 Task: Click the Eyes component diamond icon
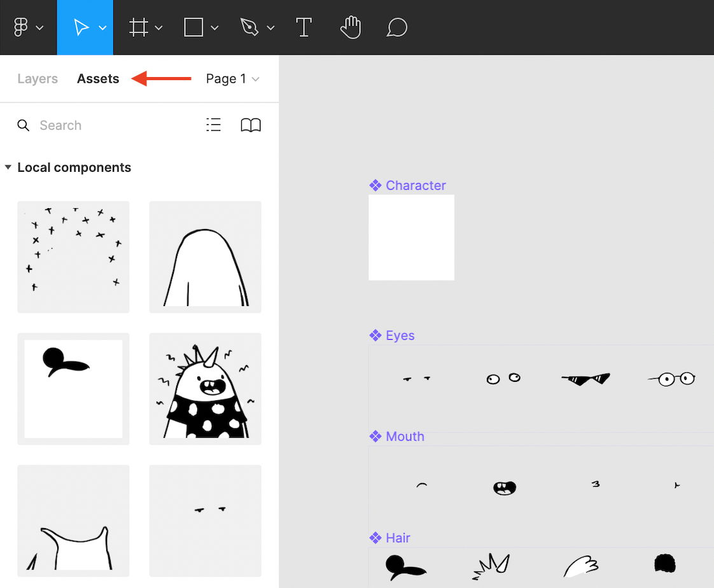375,335
